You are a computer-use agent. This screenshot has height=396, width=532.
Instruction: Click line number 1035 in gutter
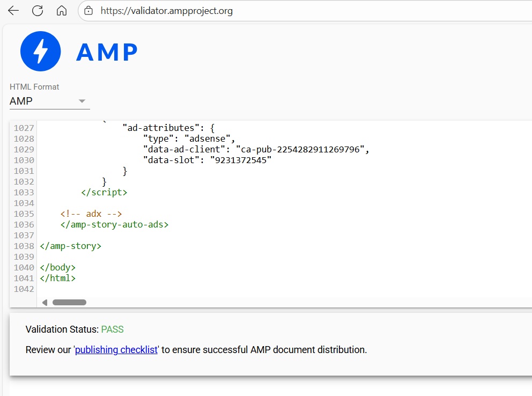pos(24,214)
